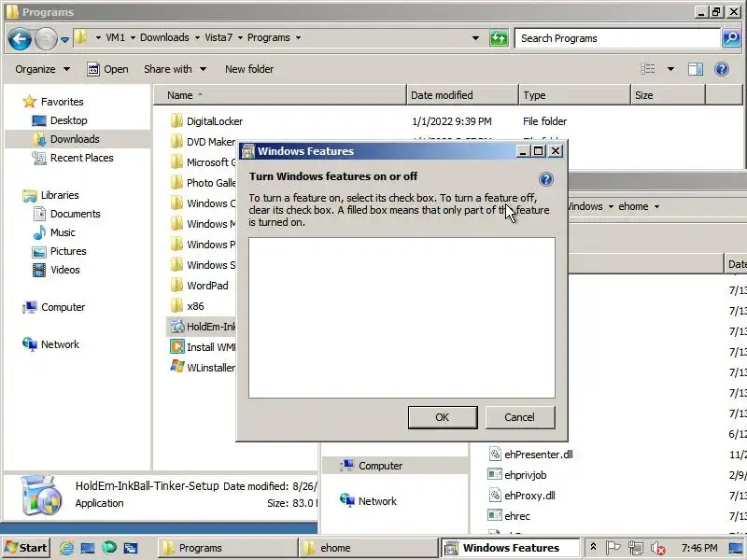Viewport: 747px width, 560px height.
Task: Expand dropdown arrow after Programs breadcrumb
Action: pos(298,37)
